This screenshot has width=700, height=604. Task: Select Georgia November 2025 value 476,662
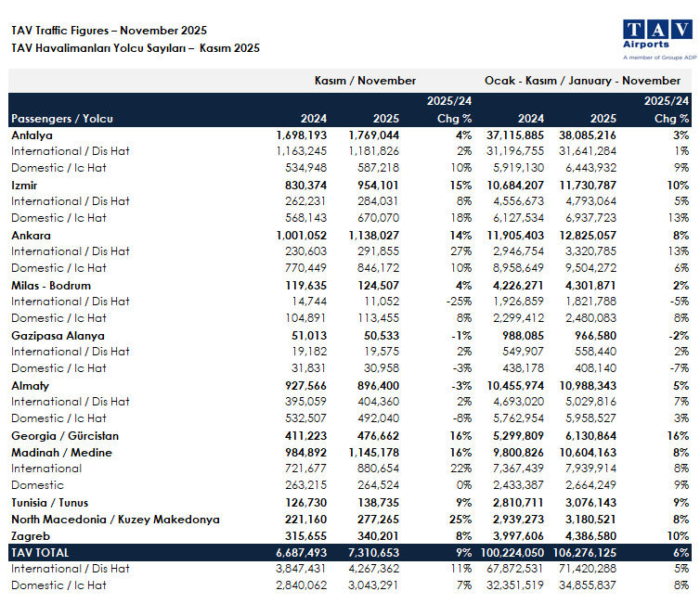click(x=378, y=436)
